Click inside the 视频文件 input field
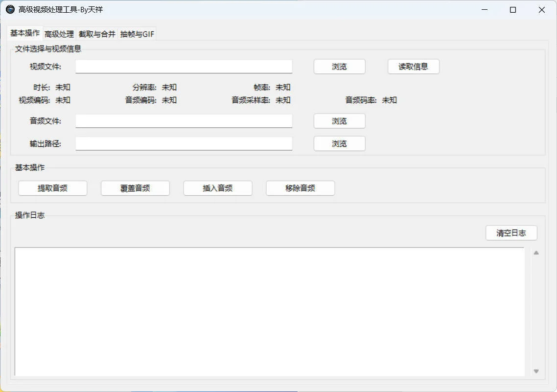 (184, 66)
